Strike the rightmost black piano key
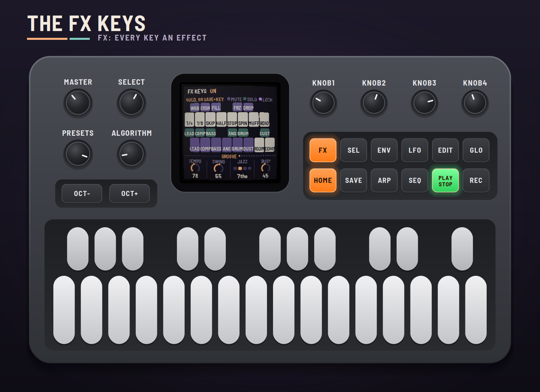 click(462, 249)
